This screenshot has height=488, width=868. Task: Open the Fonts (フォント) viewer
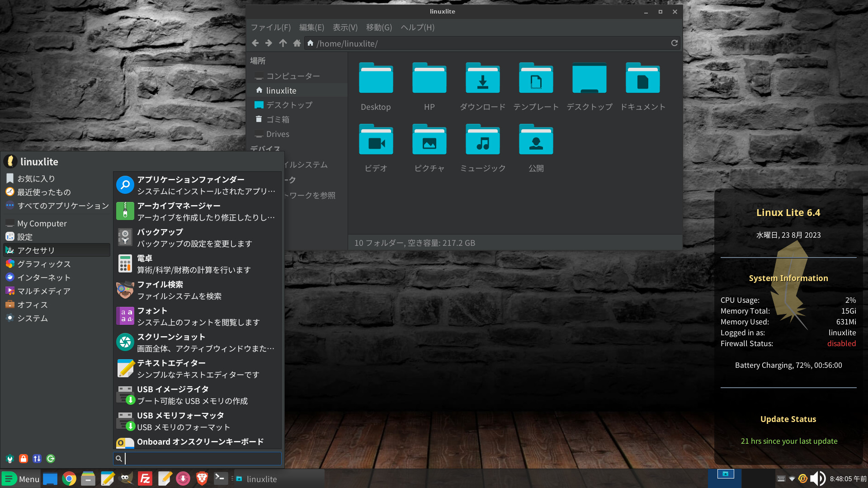tap(197, 316)
